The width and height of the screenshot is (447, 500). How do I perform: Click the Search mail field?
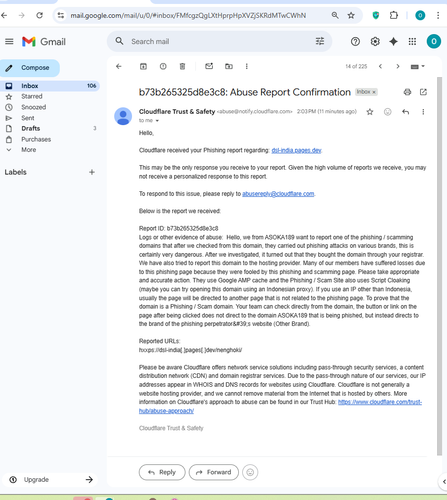pos(220,41)
